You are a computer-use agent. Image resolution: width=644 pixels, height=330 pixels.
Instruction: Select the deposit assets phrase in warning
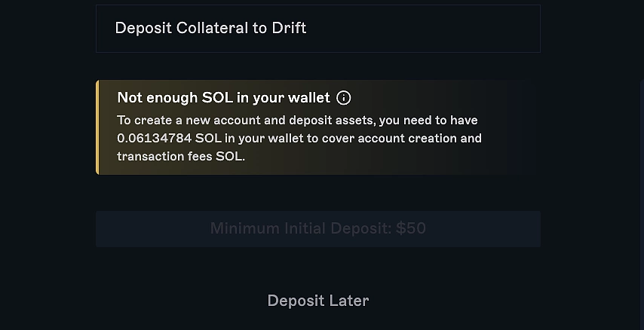tap(332, 121)
